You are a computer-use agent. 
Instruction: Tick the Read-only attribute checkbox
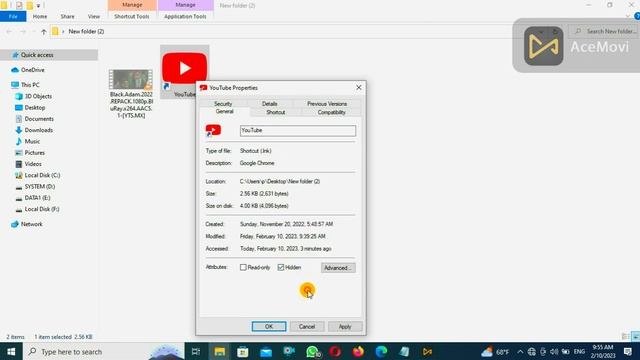tap(243, 267)
